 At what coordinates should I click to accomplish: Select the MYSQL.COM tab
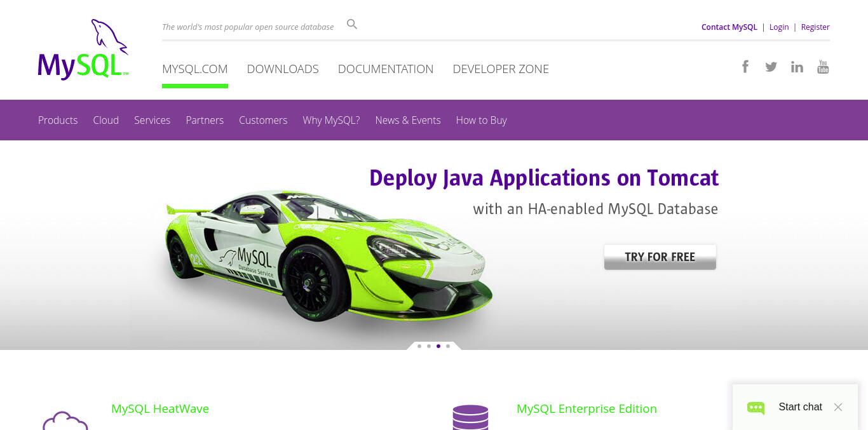coord(195,69)
